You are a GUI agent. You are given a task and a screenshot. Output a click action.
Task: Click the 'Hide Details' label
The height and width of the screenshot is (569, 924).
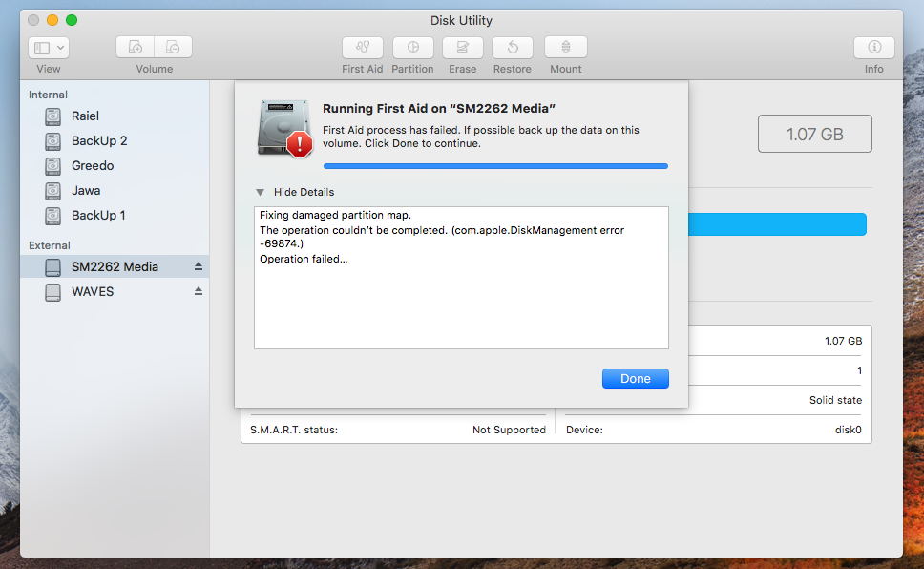click(x=304, y=192)
